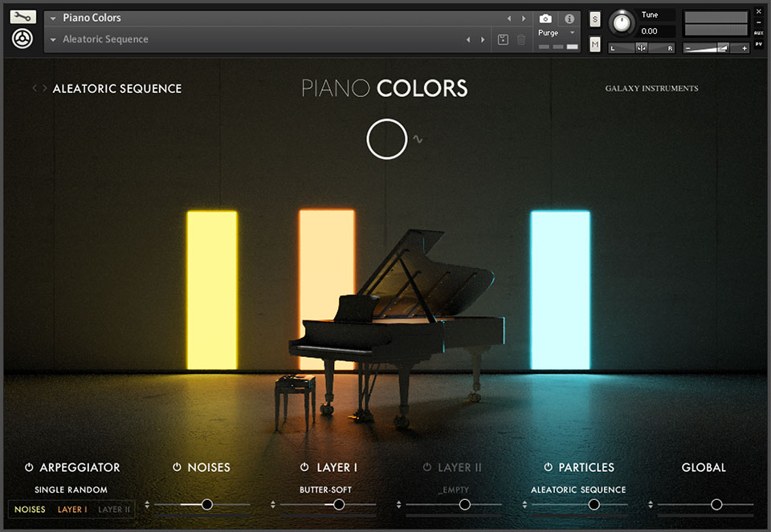Load previous snapshot arrow in header bar

click(468, 39)
